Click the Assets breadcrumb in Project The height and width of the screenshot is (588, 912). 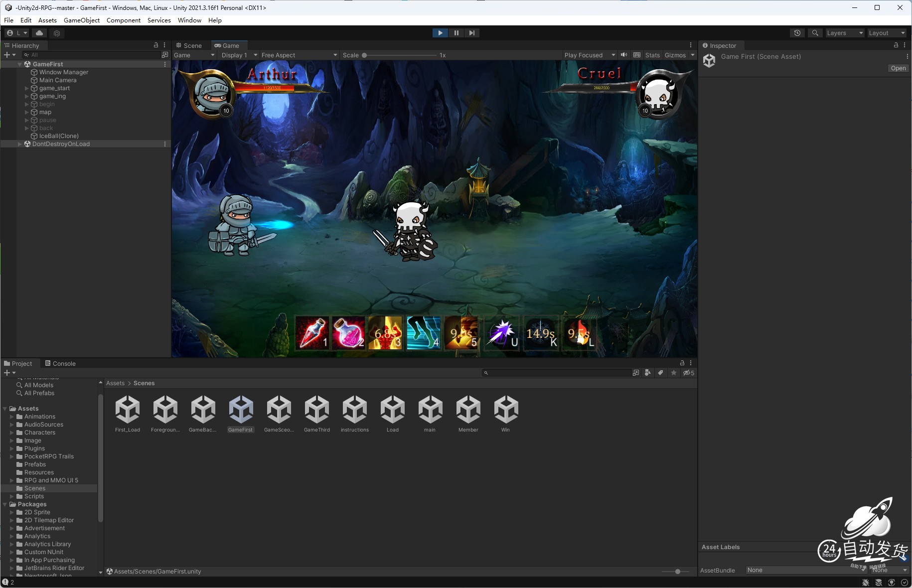(x=115, y=383)
